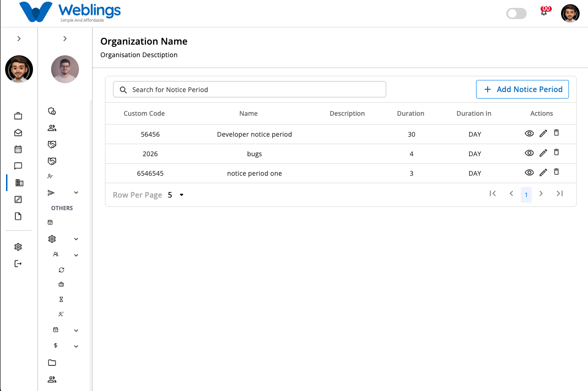The width and height of the screenshot is (588, 391).
Task: Click the Weblings logo
Action: coord(70,13)
